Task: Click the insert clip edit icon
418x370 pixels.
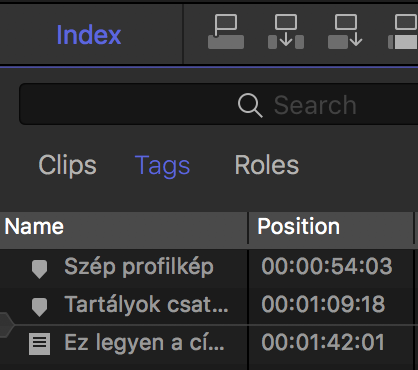Action: 286,32
